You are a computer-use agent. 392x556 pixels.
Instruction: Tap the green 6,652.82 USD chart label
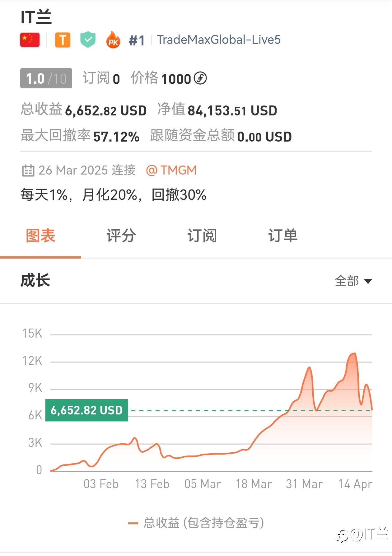click(86, 410)
